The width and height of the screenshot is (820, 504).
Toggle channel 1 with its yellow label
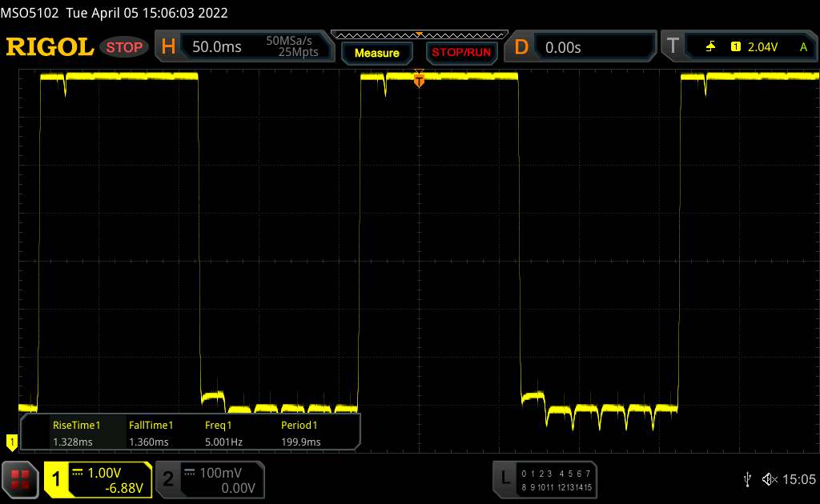(56, 479)
